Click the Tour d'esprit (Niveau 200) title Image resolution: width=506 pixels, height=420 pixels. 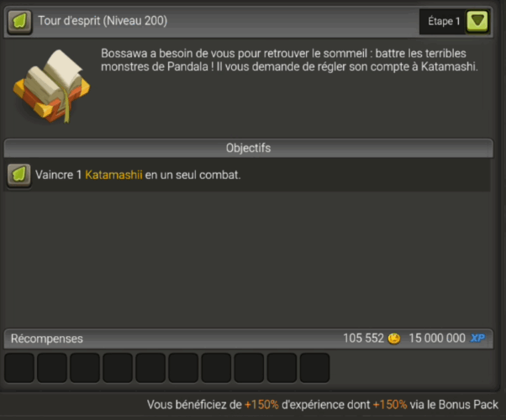click(x=103, y=21)
